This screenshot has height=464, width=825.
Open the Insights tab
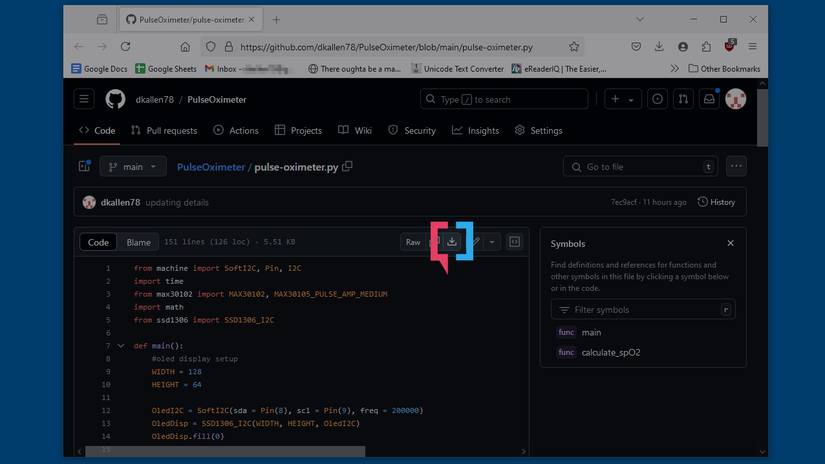[475, 130]
